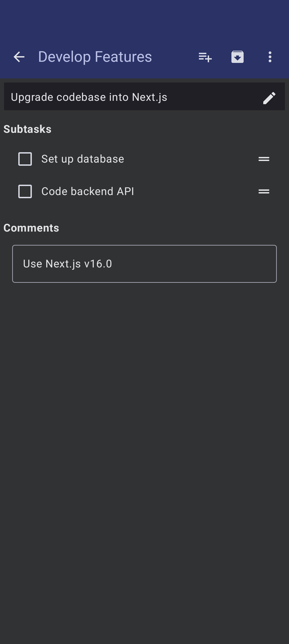
Task: Tap the blank status bar strip at top
Action: coord(144,15)
